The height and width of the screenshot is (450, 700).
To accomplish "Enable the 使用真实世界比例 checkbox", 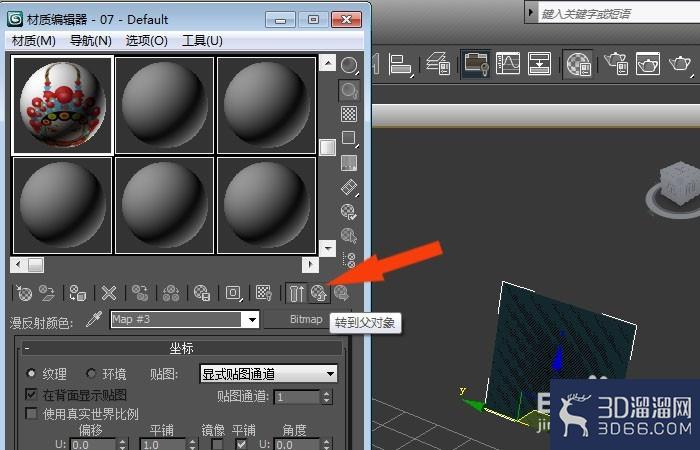I will [31, 413].
